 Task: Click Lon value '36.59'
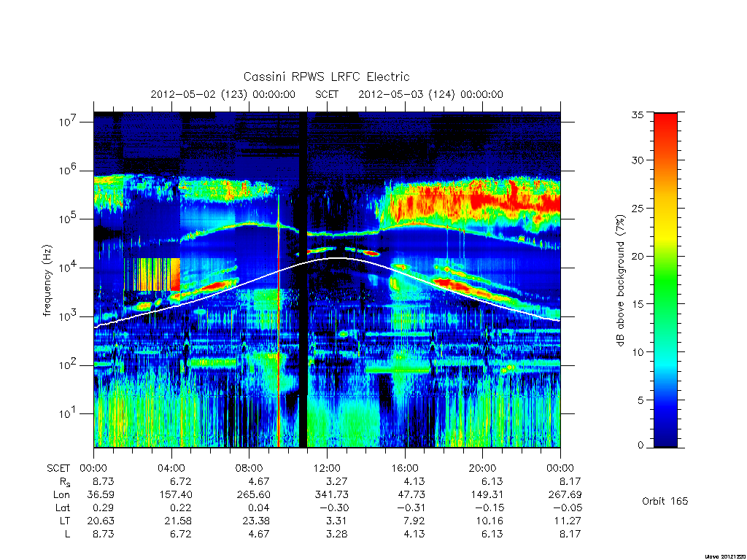(101, 495)
